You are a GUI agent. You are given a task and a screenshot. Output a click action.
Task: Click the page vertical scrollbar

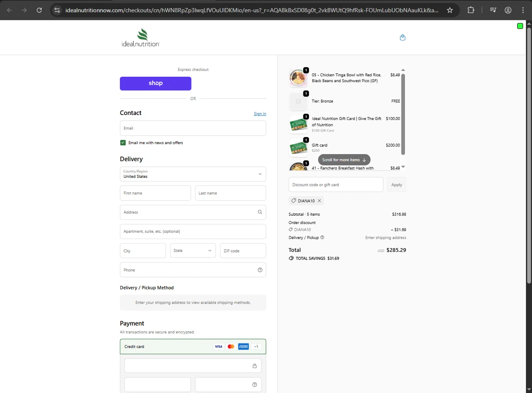point(529,155)
